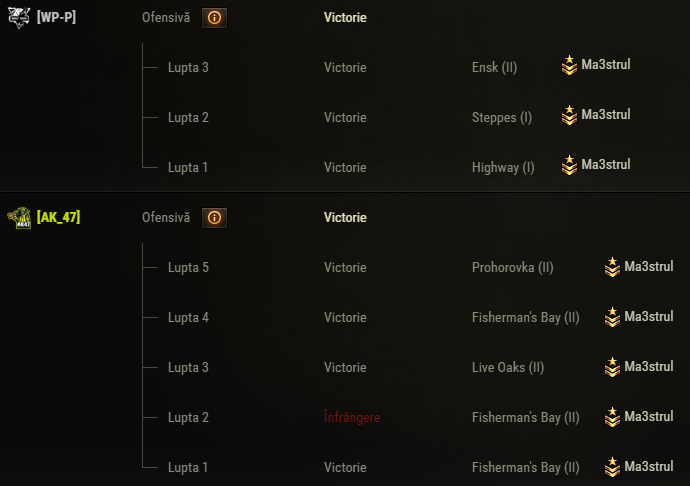Select Lupta 3 under WP-P offensive

point(188,67)
